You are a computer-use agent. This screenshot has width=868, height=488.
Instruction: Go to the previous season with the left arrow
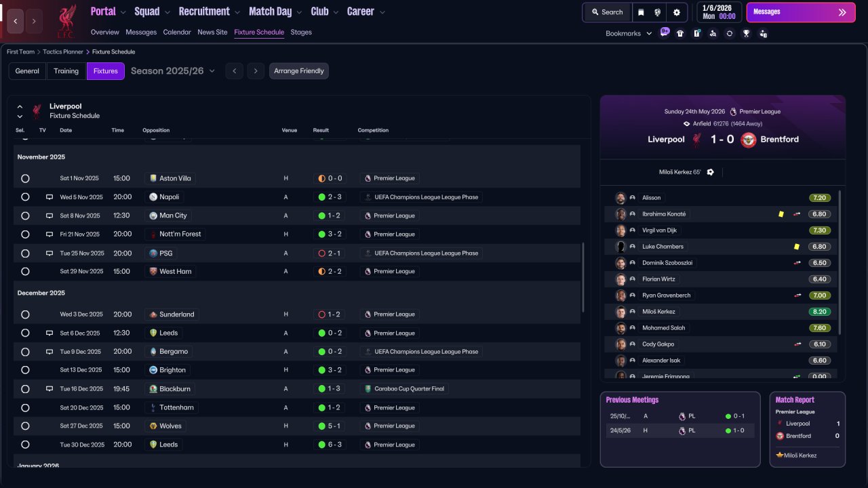pyautogui.click(x=234, y=71)
